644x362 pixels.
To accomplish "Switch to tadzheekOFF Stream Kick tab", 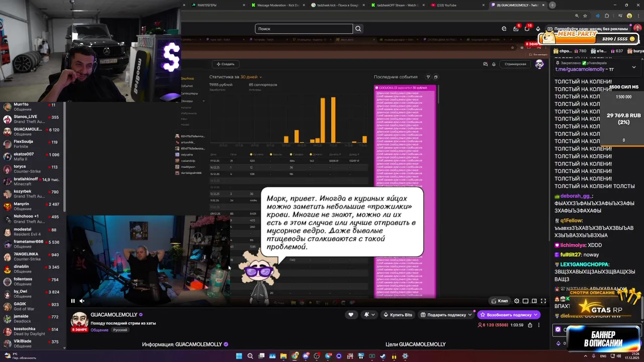I will coord(397,5).
